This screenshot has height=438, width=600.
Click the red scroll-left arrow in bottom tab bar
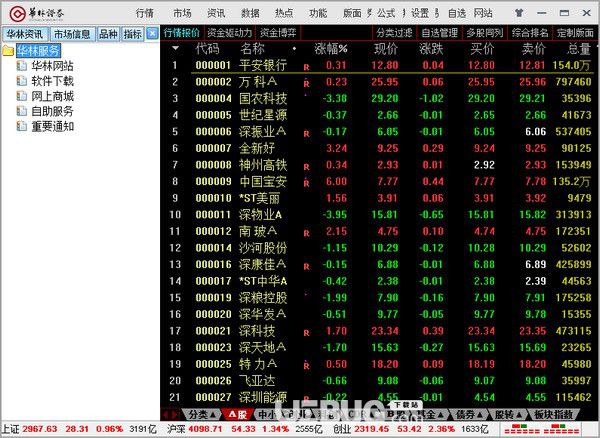click(x=166, y=414)
